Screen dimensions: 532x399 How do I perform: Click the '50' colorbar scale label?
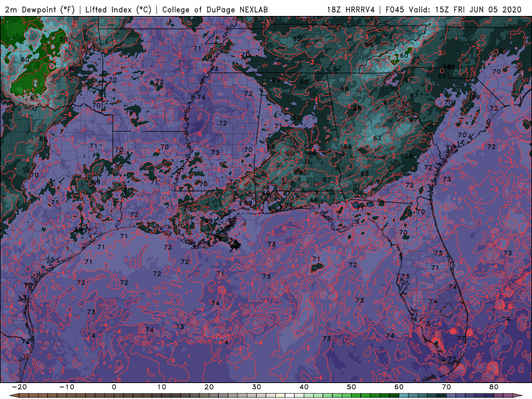click(x=352, y=387)
